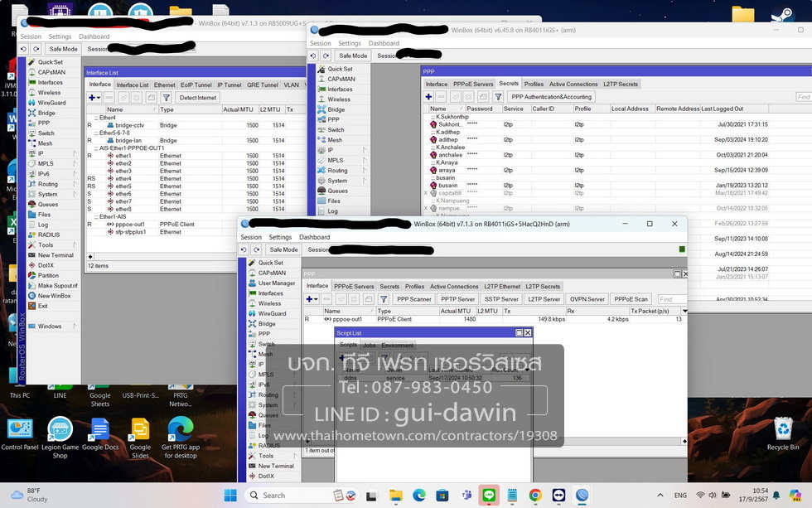The width and height of the screenshot is (812, 508).
Task: Open the Settings menu in the RB5009 WinBox
Action: (60, 36)
